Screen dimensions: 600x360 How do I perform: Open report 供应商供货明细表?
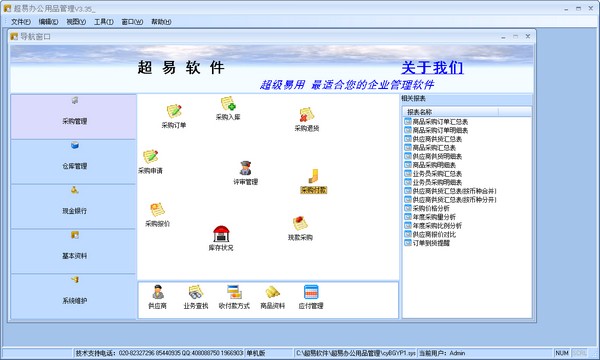click(x=433, y=156)
